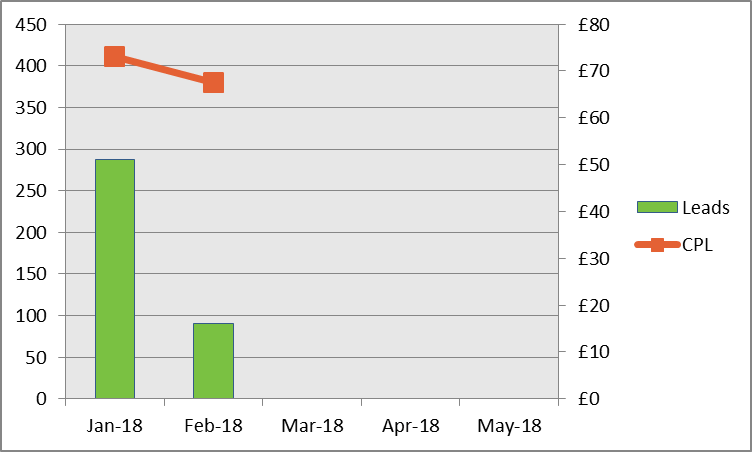
Task: Select the Feb-18 CPL square marker
Action: tap(213, 82)
